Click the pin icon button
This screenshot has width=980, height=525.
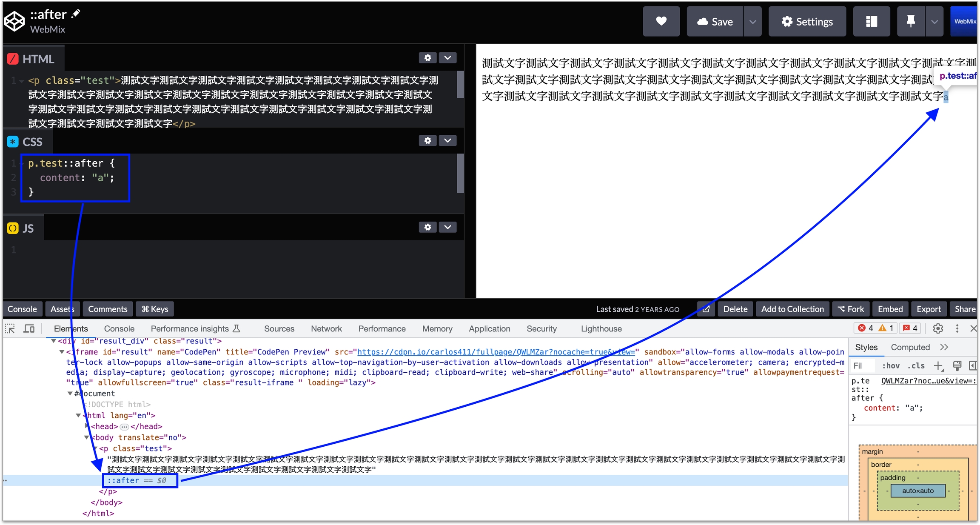click(910, 21)
